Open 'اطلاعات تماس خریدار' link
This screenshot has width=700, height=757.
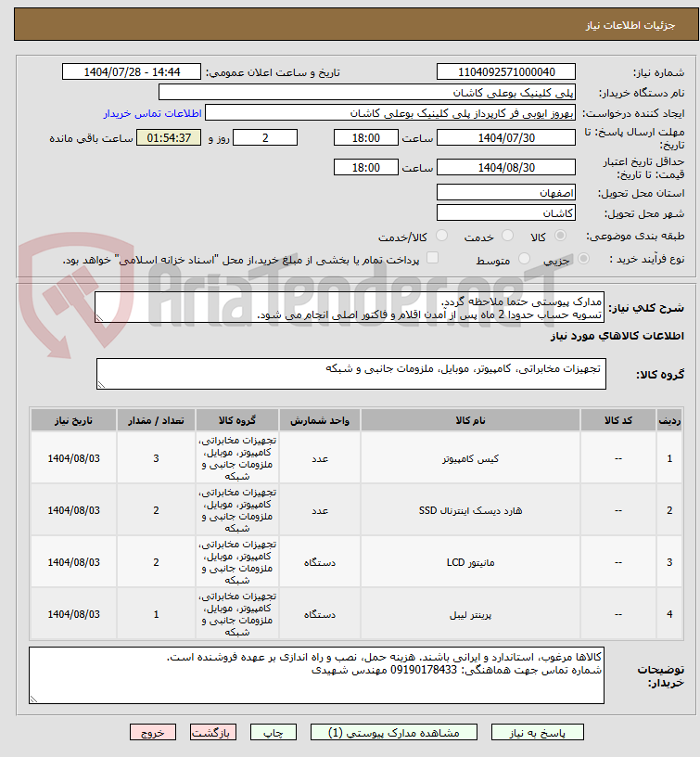152,113
